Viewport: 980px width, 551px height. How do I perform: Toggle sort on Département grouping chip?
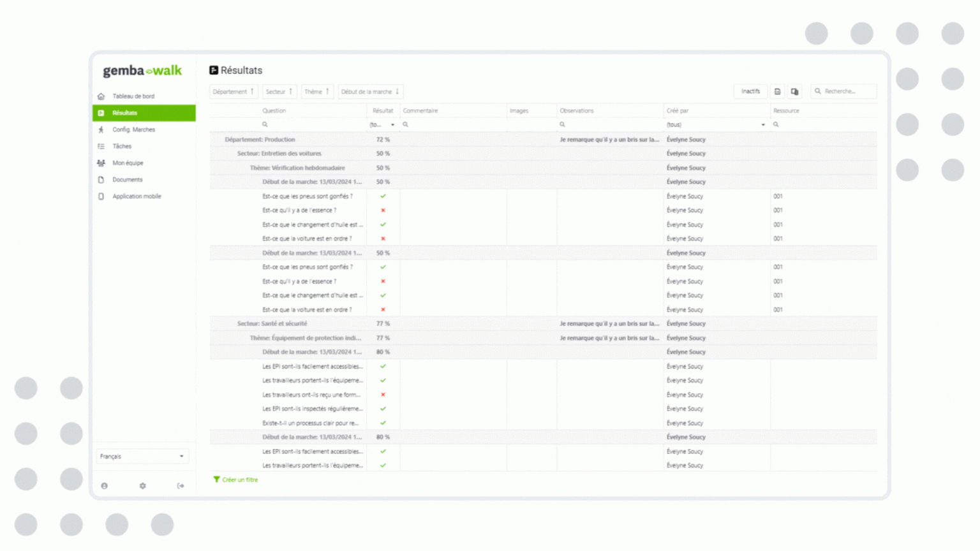(234, 92)
